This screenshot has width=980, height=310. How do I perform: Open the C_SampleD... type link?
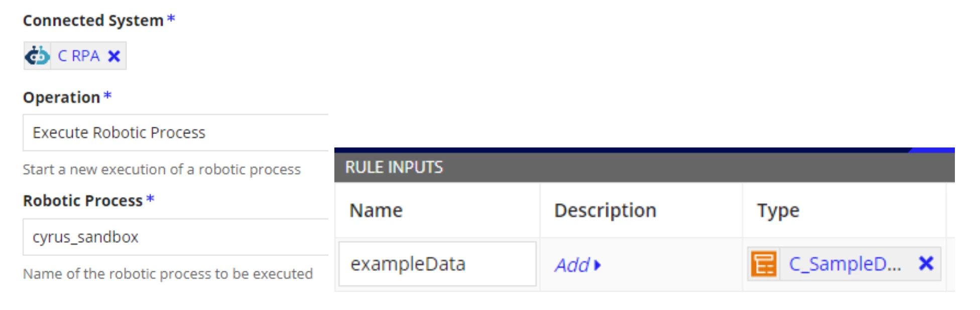click(x=845, y=264)
